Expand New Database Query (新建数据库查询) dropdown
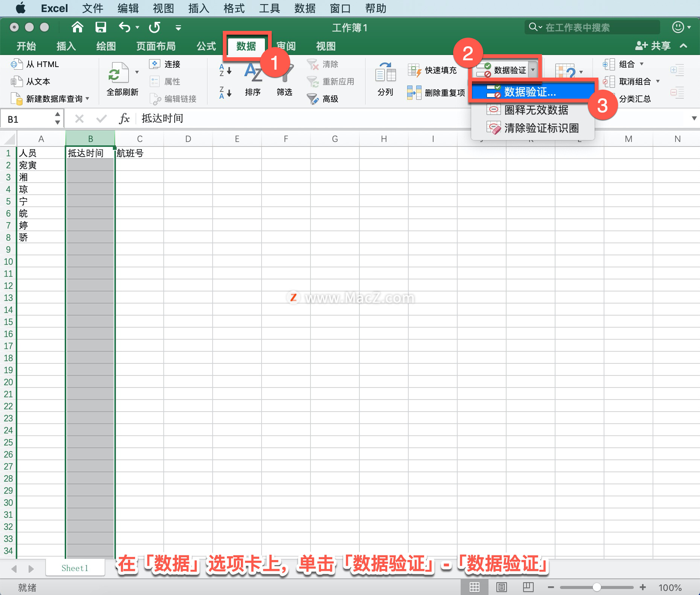700x595 pixels. tap(87, 99)
